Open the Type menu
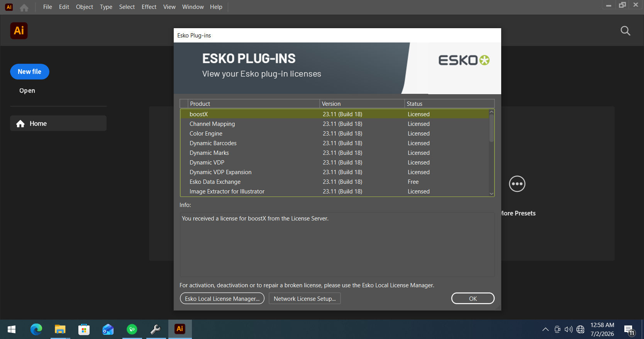 click(x=106, y=7)
